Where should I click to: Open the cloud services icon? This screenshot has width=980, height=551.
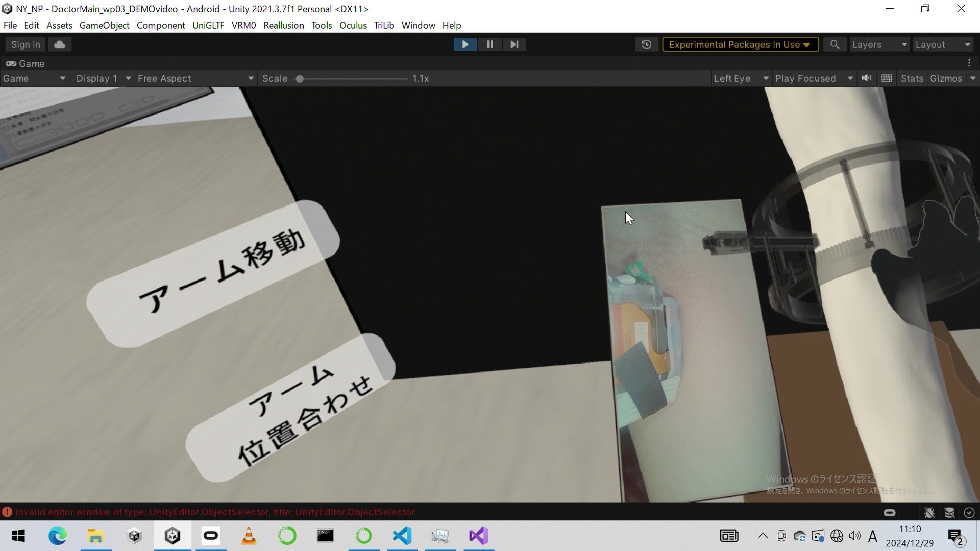(x=60, y=44)
